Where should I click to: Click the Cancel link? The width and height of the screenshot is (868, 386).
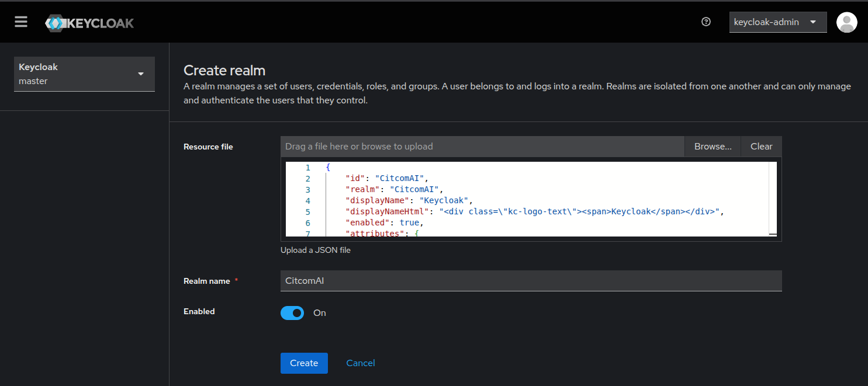tap(361, 363)
